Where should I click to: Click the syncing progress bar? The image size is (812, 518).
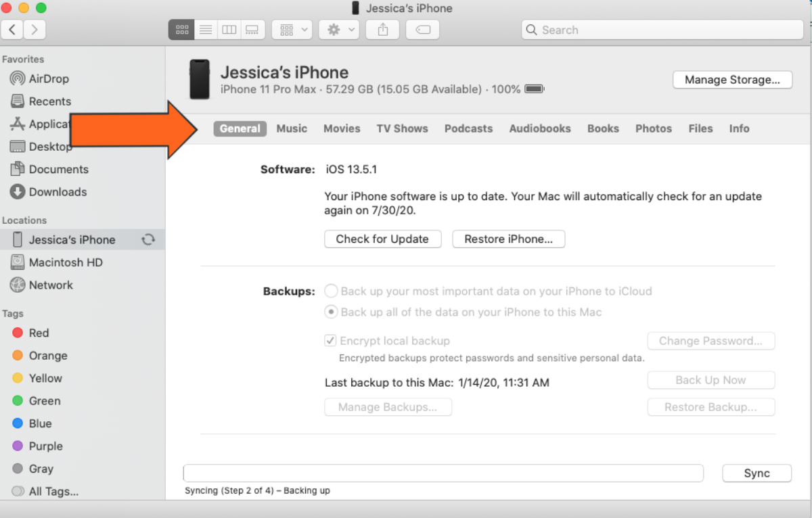(443, 473)
